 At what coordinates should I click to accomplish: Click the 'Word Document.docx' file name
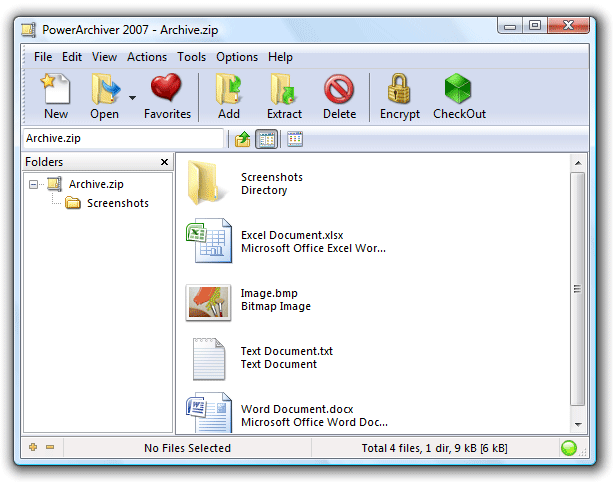pyautogui.click(x=297, y=409)
